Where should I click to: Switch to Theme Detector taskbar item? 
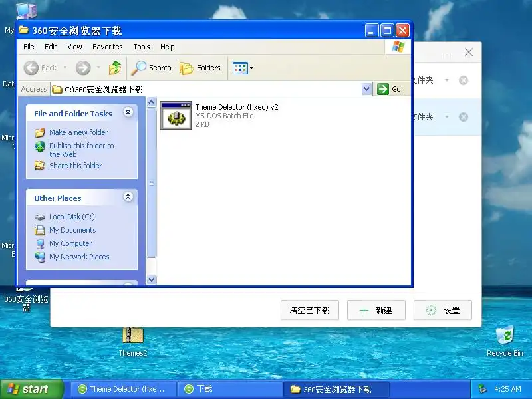click(x=124, y=389)
